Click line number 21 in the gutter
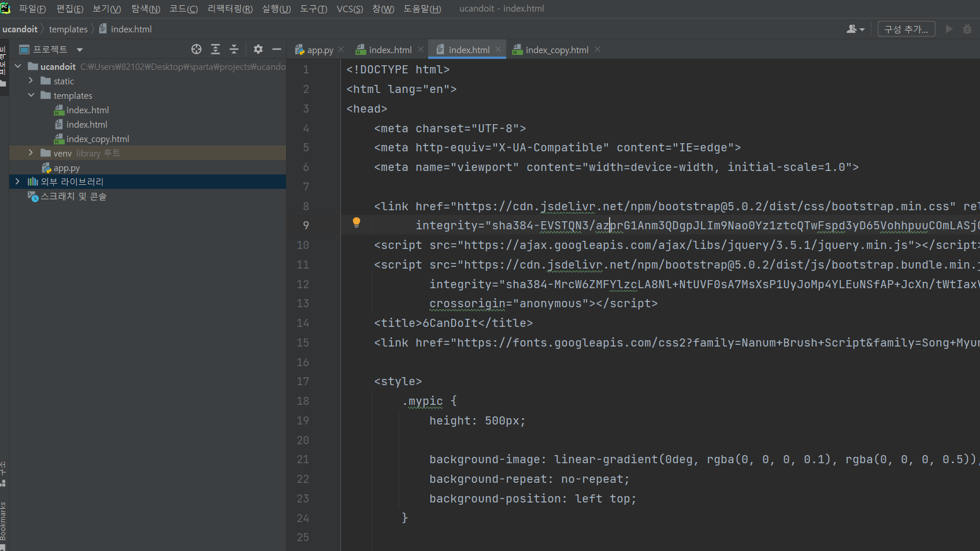The height and width of the screenshot is (551, 980). point(303,459)
